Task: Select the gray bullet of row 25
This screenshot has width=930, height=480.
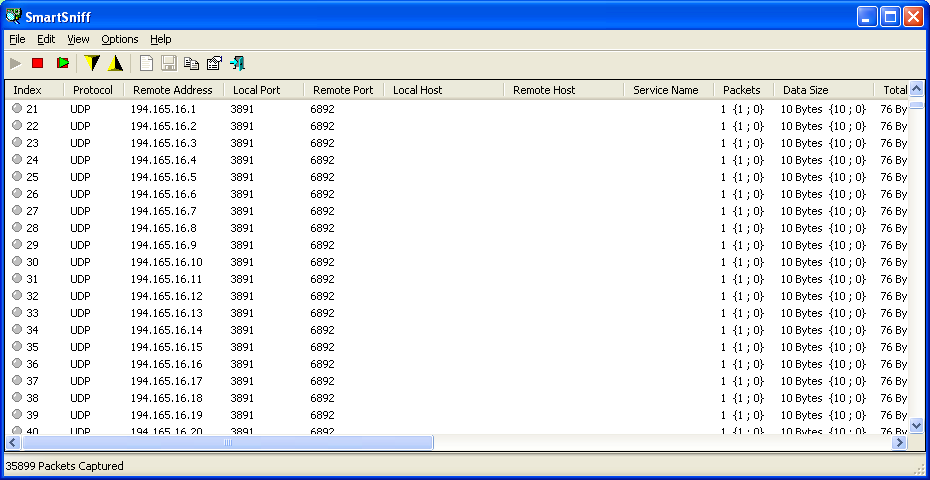Action: click(17, 176)
